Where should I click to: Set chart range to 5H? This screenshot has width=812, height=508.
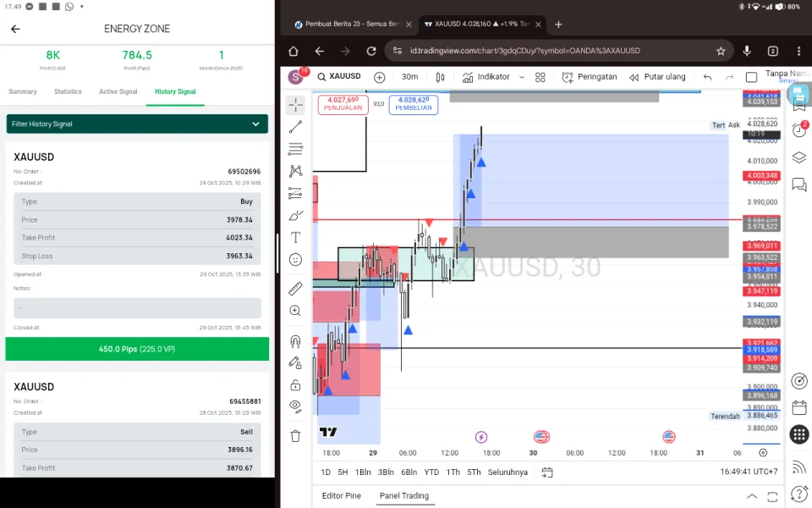pyautogui.click(x=343, y=472)
